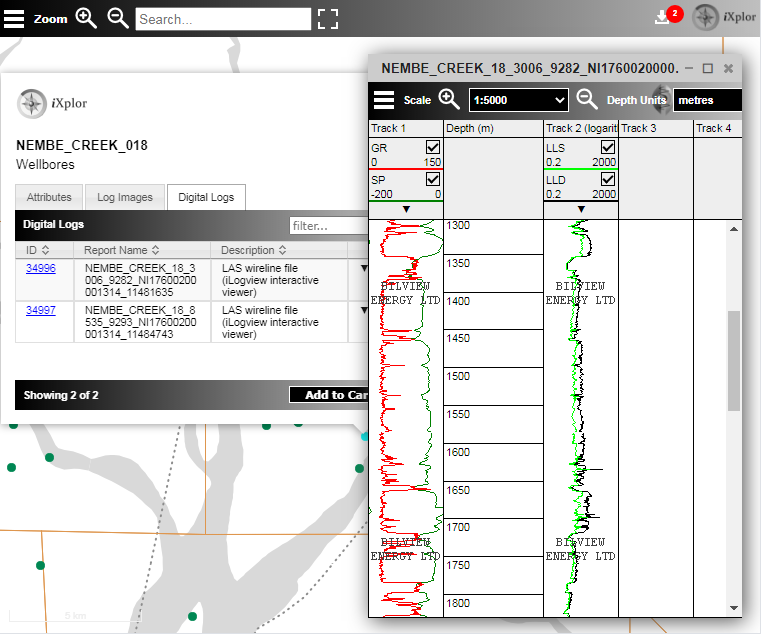Switch to the Attributes tab

point(49,198)
